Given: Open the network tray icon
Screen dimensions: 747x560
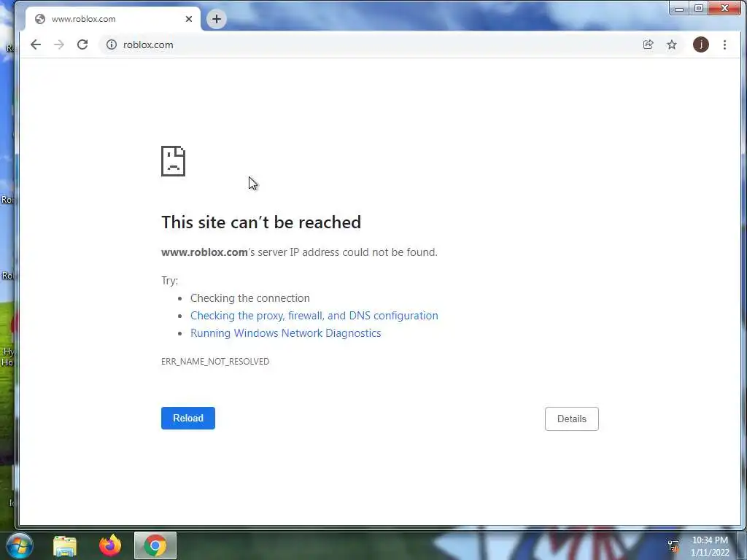Looking at the screenshot, I should pos(673,546).
